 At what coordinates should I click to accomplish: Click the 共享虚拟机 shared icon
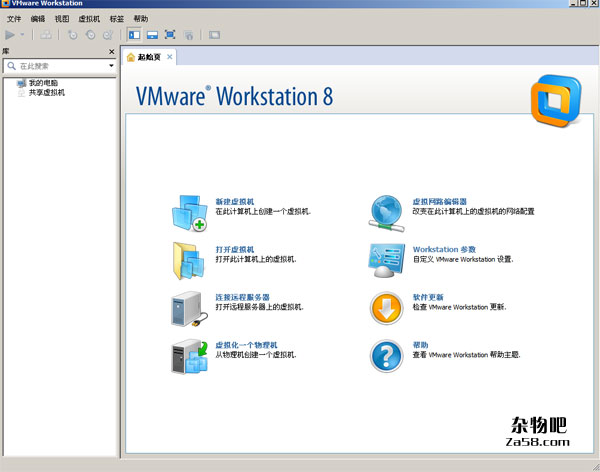[22, 93]
